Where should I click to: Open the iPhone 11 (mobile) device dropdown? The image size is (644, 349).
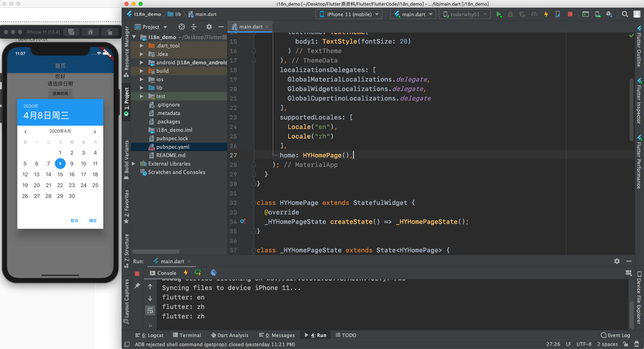[x=349, y=14]
